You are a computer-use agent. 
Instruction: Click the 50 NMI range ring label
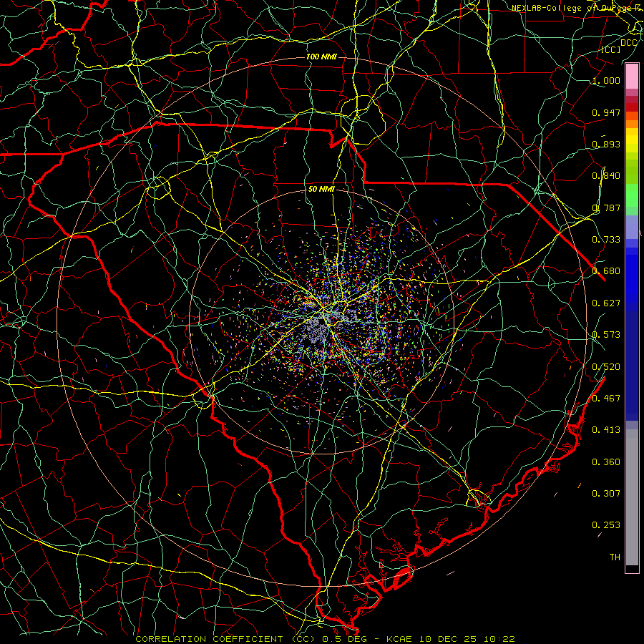coord(321,190)
